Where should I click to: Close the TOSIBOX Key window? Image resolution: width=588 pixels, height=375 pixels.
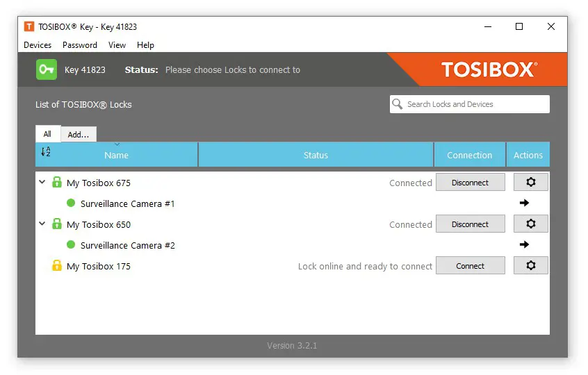tap(551, 26)
